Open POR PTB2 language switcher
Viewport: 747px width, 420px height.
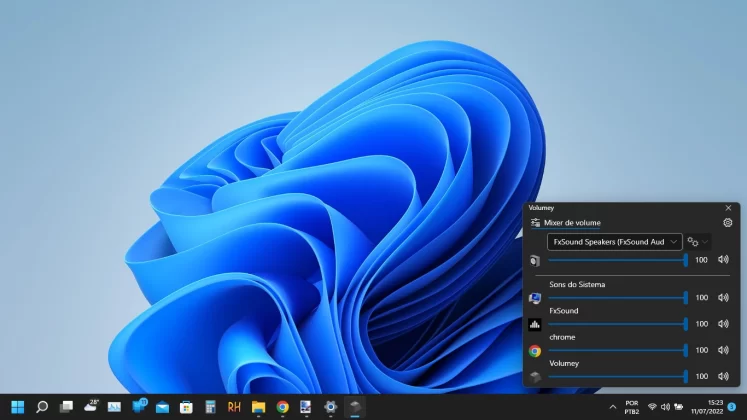(632, 407)
